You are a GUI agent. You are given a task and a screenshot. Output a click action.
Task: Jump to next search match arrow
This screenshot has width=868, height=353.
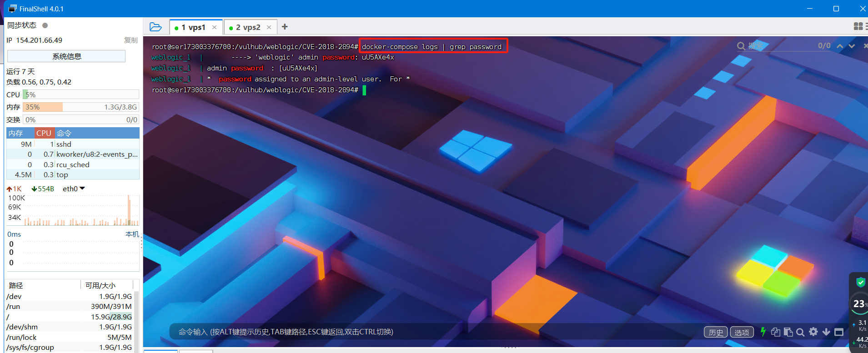point(852,46)
